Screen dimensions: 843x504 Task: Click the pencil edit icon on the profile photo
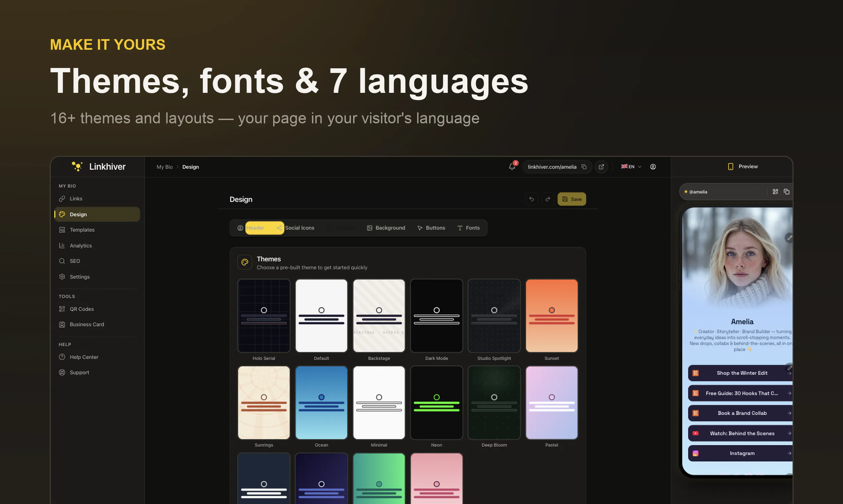click(x=789, y=238)
